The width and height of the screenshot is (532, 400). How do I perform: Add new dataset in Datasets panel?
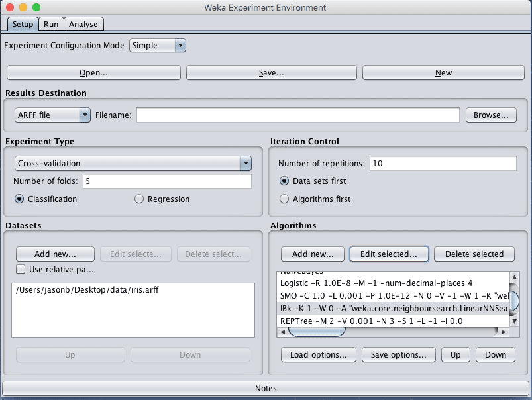tap(55, 254)
